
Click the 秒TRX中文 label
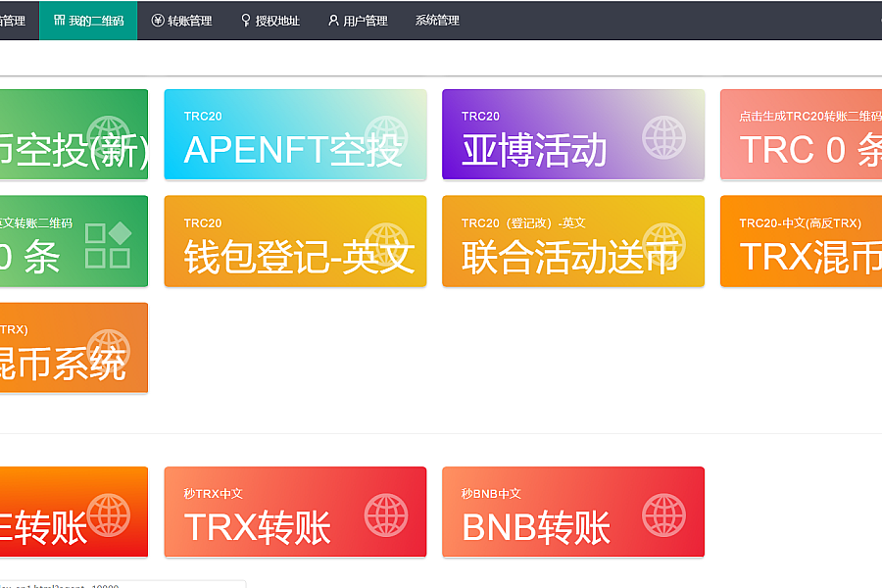coord(214,494)
